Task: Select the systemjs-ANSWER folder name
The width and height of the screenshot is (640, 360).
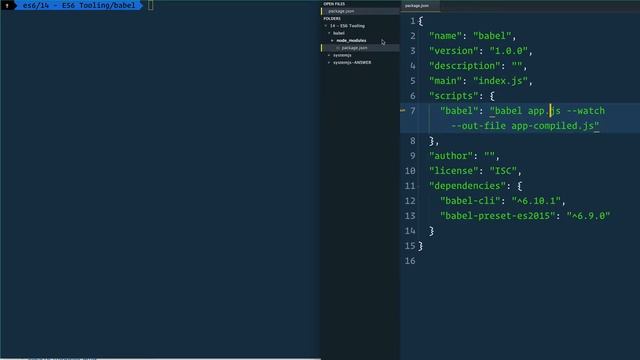Action: [352, 62]
